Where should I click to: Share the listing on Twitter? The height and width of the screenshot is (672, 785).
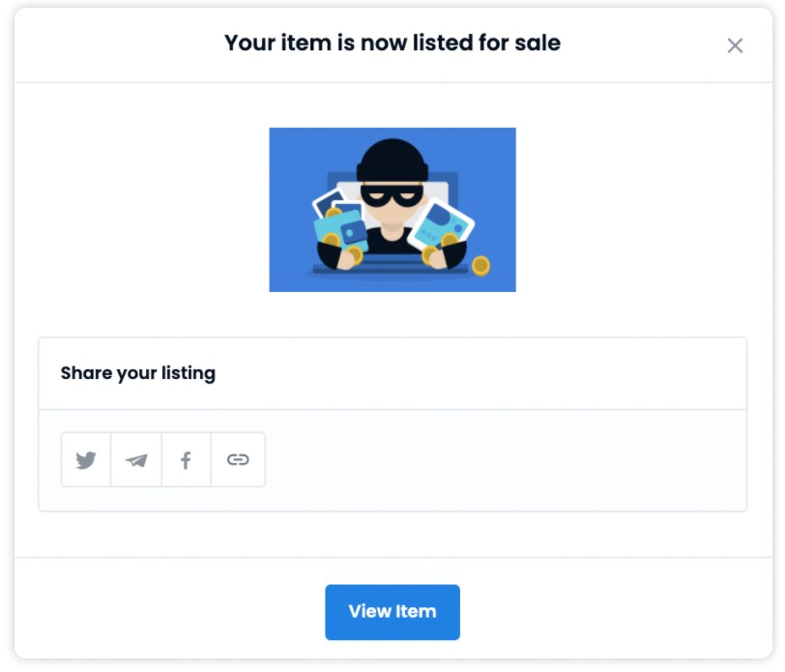86,459
